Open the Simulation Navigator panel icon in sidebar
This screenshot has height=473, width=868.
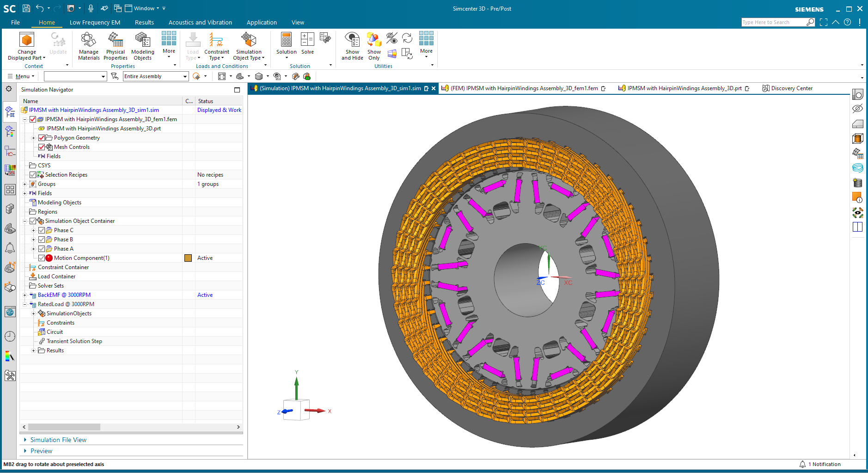tap(9, 111)
